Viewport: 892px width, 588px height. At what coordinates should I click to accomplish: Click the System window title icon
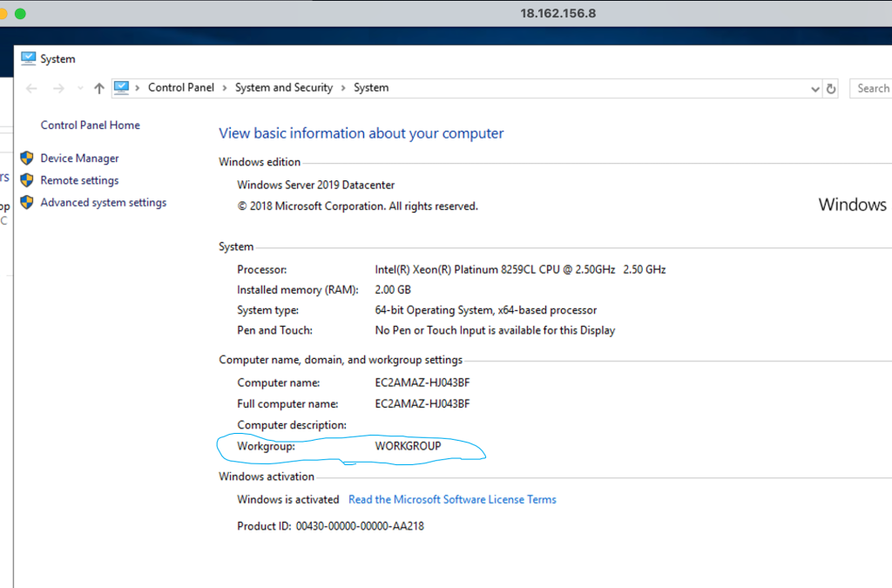[x=28, y=58]
